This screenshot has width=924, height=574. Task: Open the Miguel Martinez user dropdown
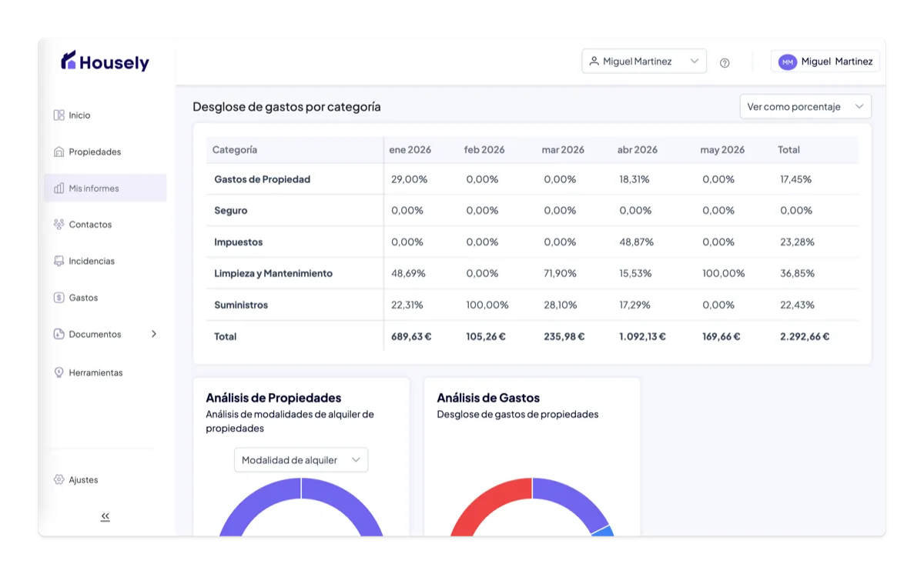[x=644, y=61]
